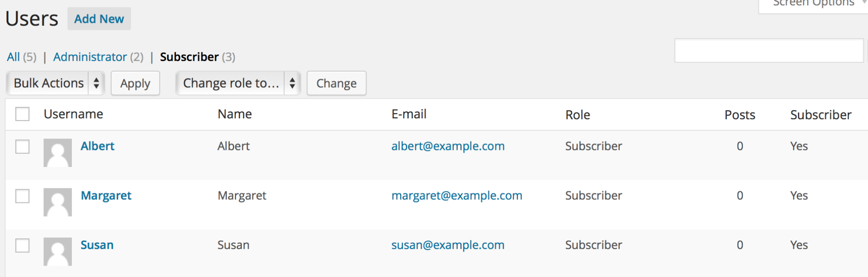This screenshot has height=277, width=868.
Task: Check the box for user Albert
Action: [x=22, y=146]
